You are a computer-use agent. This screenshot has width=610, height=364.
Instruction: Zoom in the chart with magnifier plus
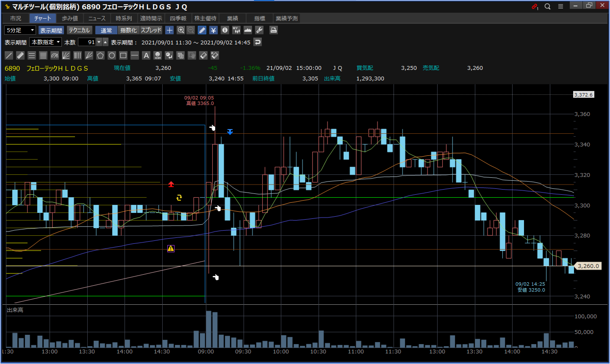pyautogui.click(x=181, y=30)
